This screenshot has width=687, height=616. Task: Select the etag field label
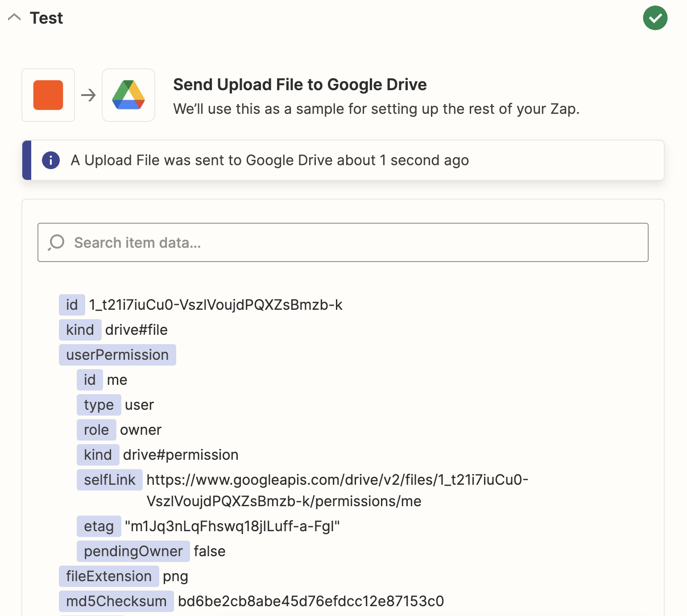coord(99,526)
